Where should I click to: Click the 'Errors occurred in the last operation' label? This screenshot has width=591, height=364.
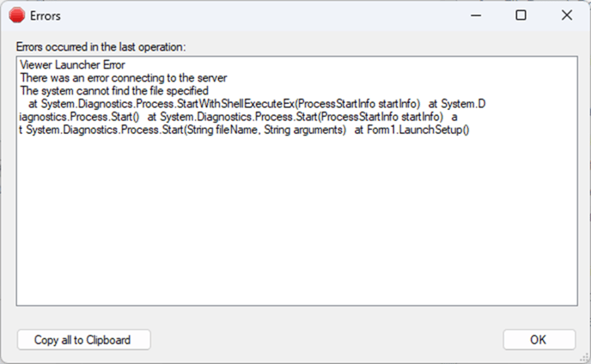pos(101,47)
